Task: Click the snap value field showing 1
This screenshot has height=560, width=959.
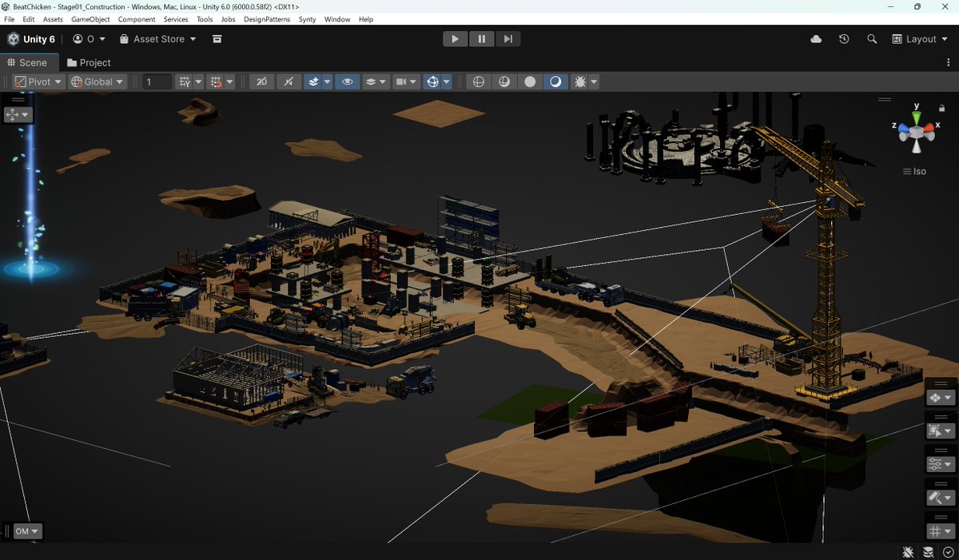Action: click(157, 81)
